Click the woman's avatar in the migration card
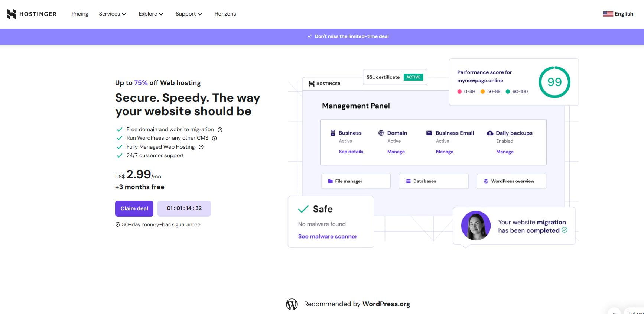Image resolution: width=644 pixels, height=314 pixels. (x=476, y=226)
